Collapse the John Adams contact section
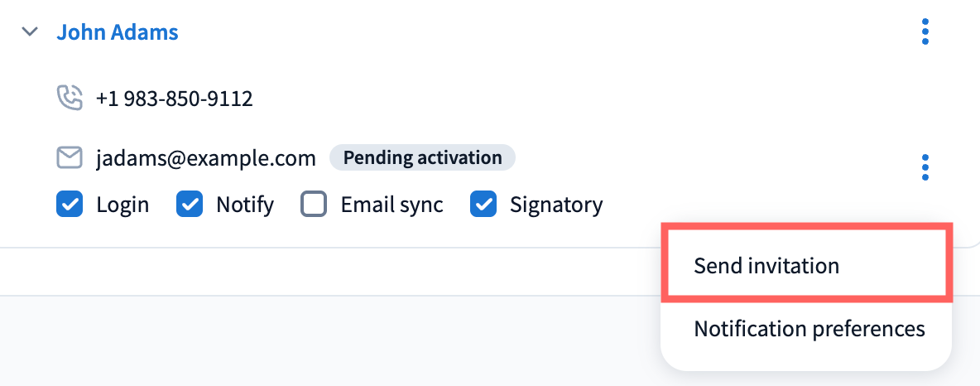 click(31, 32)
